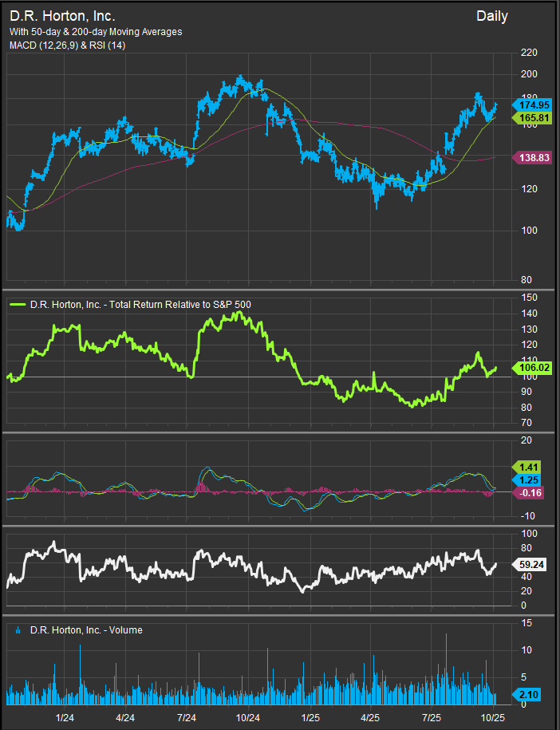This screenshot has height=730, width=560.
Task: Click the 50-day & 200-day Moving Averages subtitle
Action: pos(96,32)
